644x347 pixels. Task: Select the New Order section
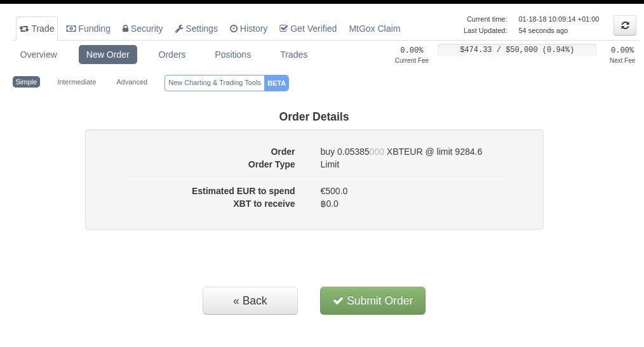(108, 55)
